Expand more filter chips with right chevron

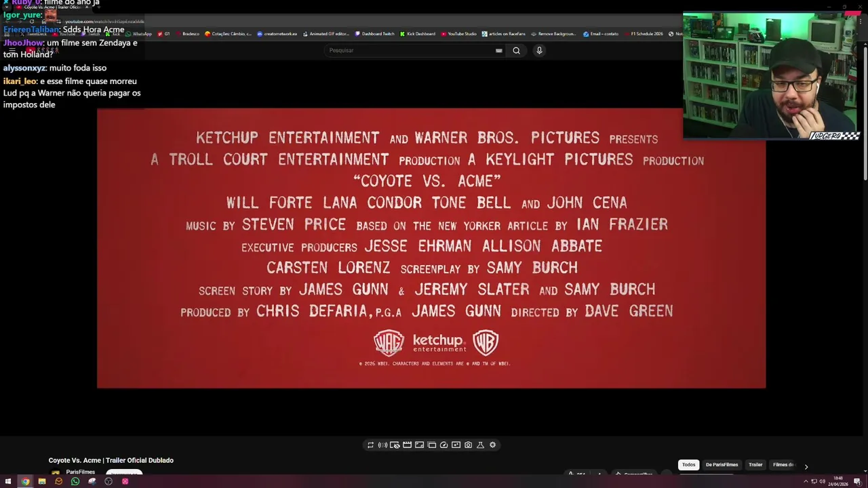[x=806, y=466]
